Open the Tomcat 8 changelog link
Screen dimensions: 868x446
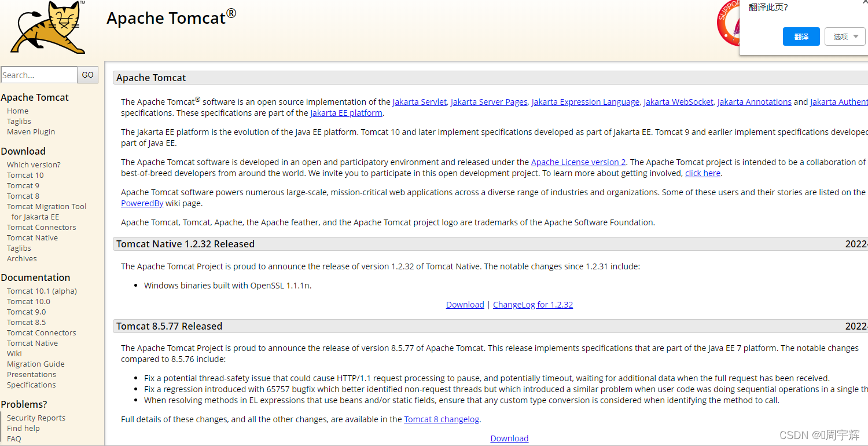[442, 419]
